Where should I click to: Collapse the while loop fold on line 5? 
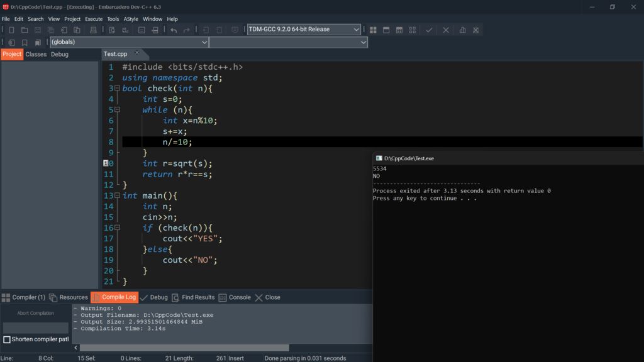pos(117,109)
